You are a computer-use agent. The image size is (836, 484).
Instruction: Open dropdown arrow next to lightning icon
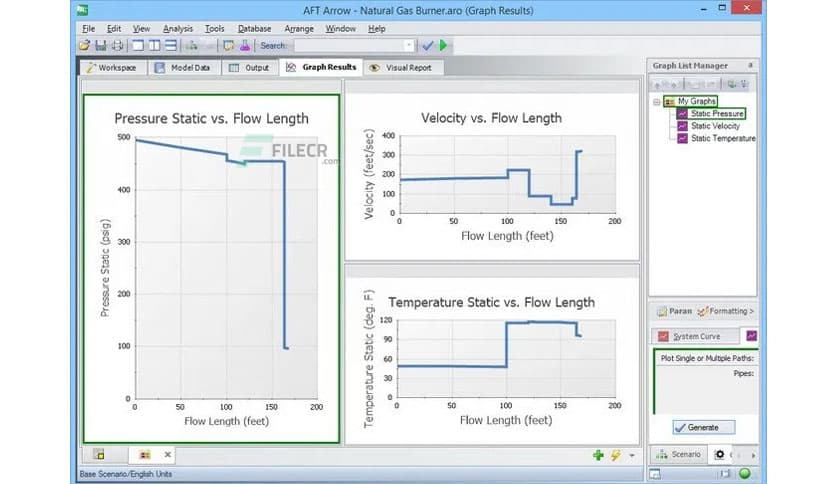tap(632, 456)
